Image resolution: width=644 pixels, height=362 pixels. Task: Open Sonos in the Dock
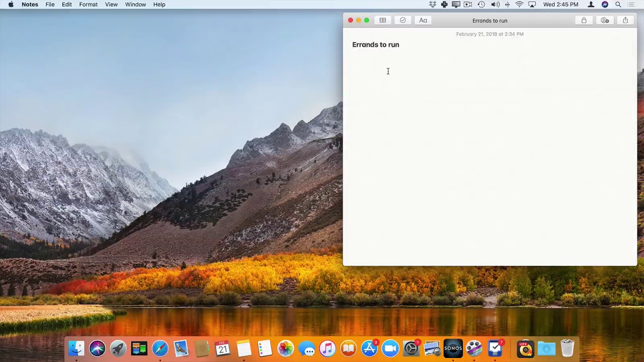pyautogui.click(x=453, y=348)
